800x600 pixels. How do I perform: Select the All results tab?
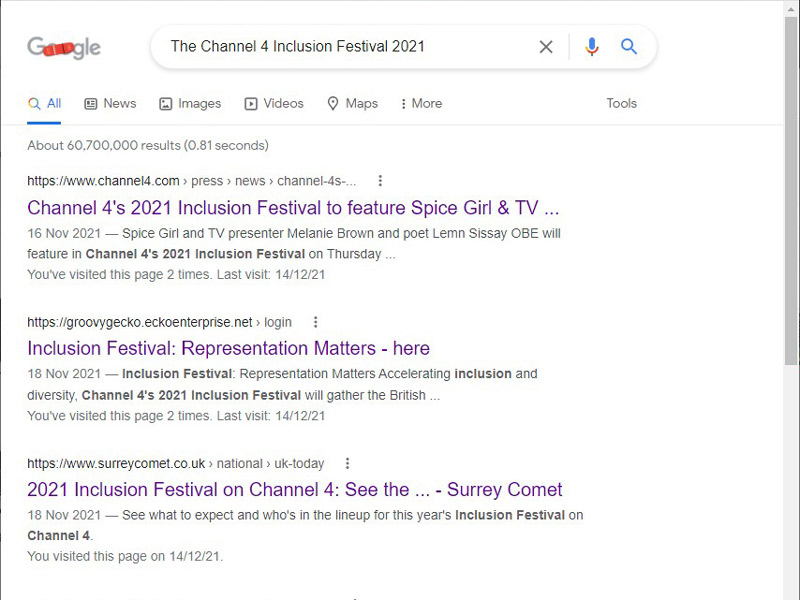tap(44, 104)
